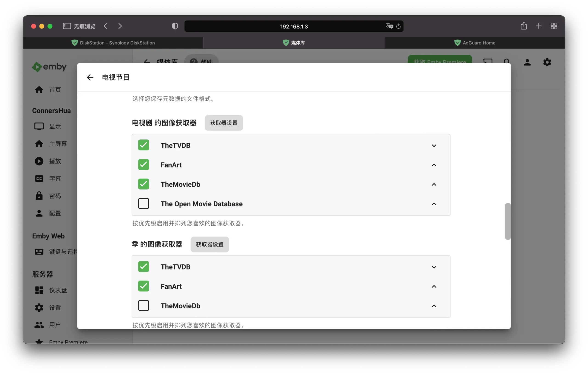588x374 pixels.
Task: Go to 首页 in the sidebar
Action: 55,90
